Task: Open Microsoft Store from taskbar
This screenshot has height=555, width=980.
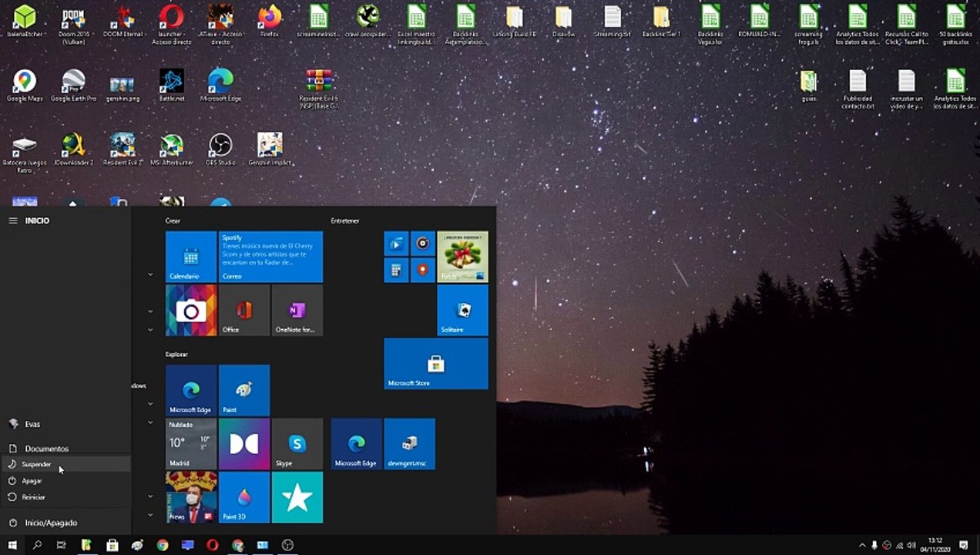Action: pos(112,545)
